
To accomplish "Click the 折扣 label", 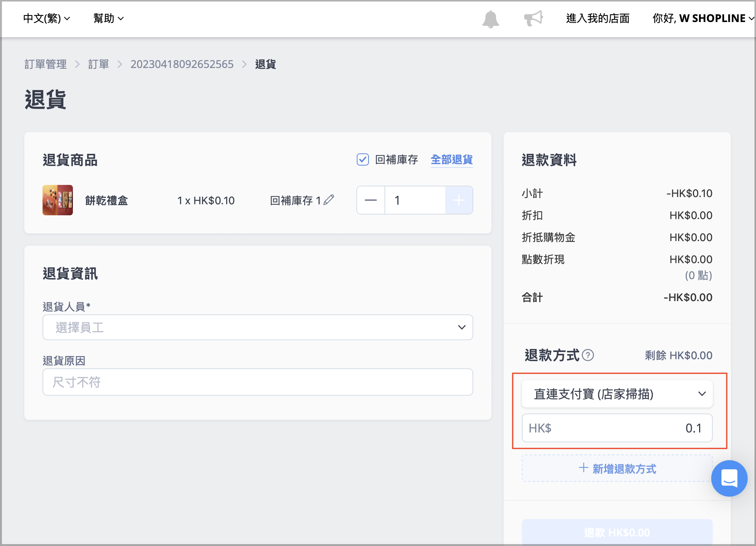I will [x=532, y=215].
